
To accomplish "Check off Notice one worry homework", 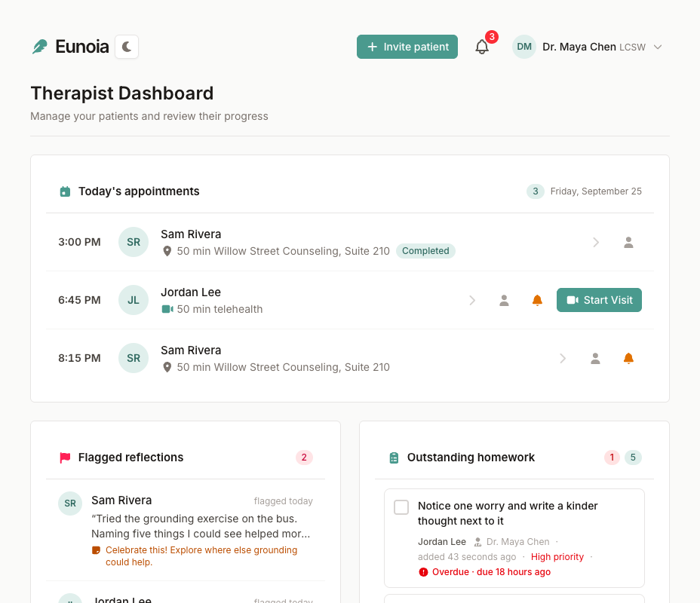I will click(x=401, y=507).
